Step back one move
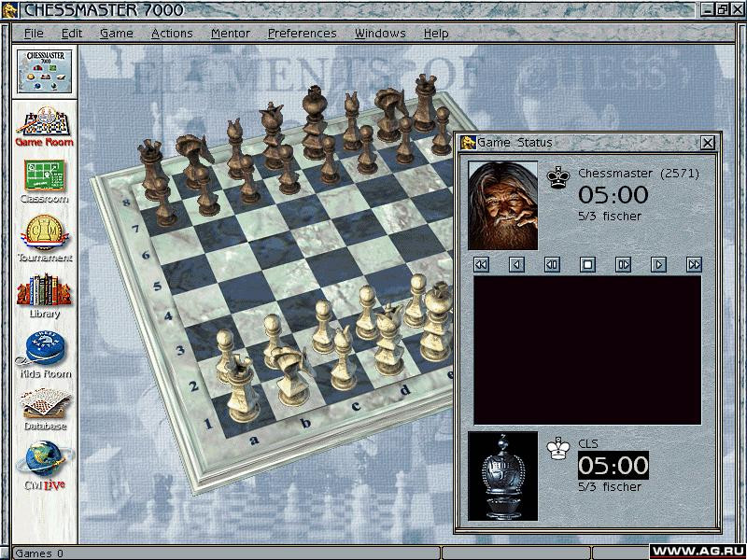The image size is (747, 560). tap(516, 264)
